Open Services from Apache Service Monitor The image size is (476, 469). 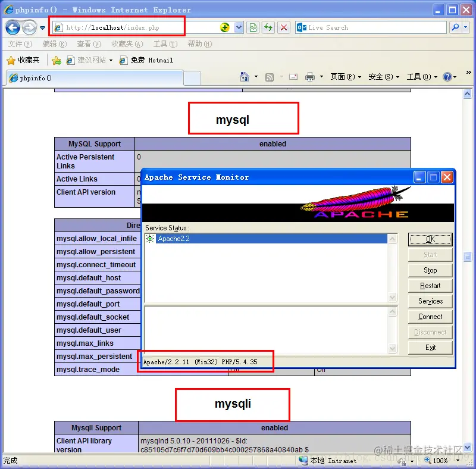[430, 301]
